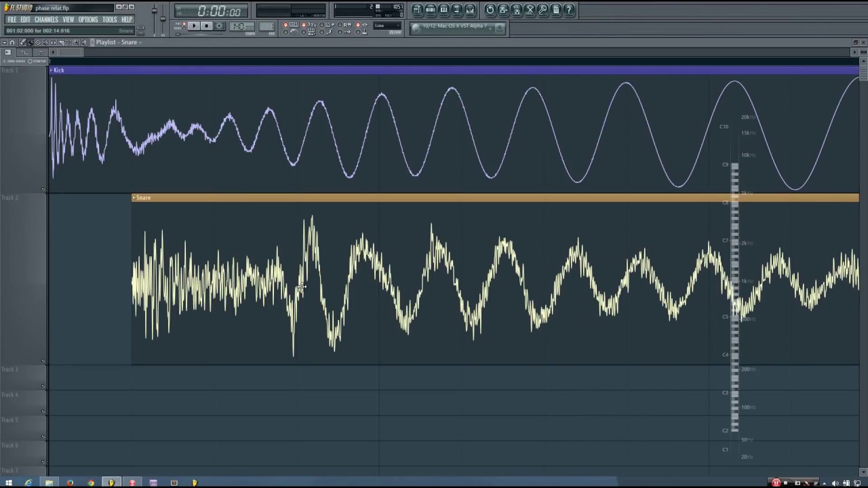Viewport: 868px width, 488px height.
Task: Click the Undo history round-arrow icon
Action: tap(490, 9)
